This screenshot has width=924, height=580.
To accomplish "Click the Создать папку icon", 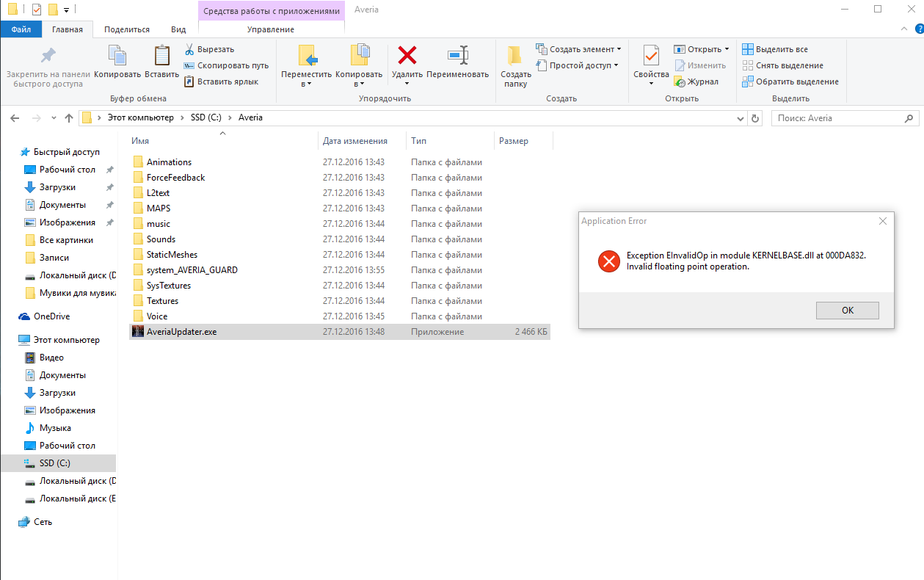I will click(x=516, y=56).
